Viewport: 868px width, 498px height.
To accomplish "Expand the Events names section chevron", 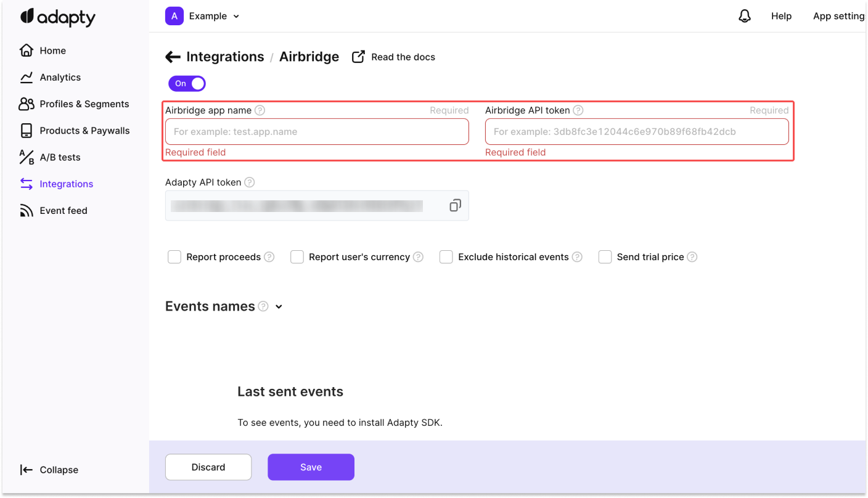I will (x=279, y=307).
